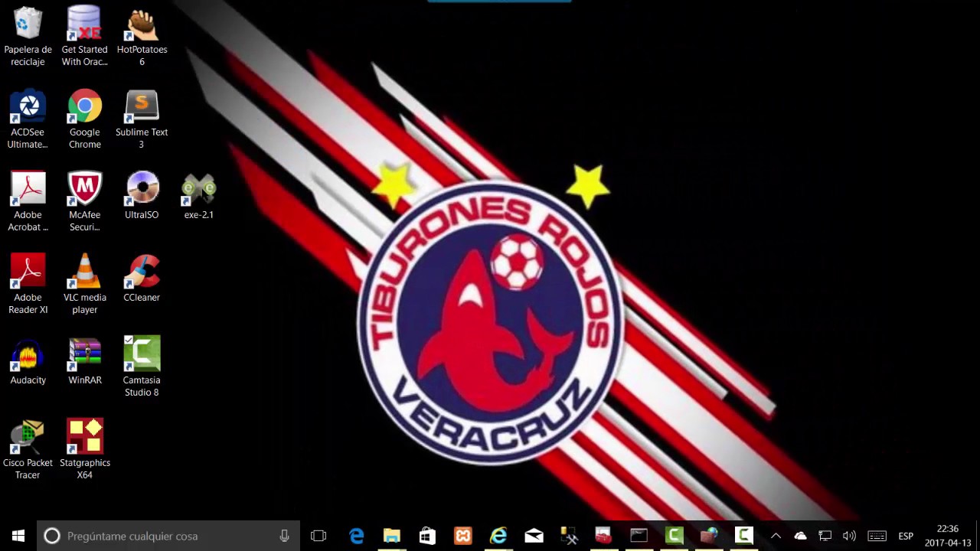Select Cisco Packet Tracer desktop icon
The height and width of the screenshot is (551, 980).
pyautogui.click(x=28, y=449)
